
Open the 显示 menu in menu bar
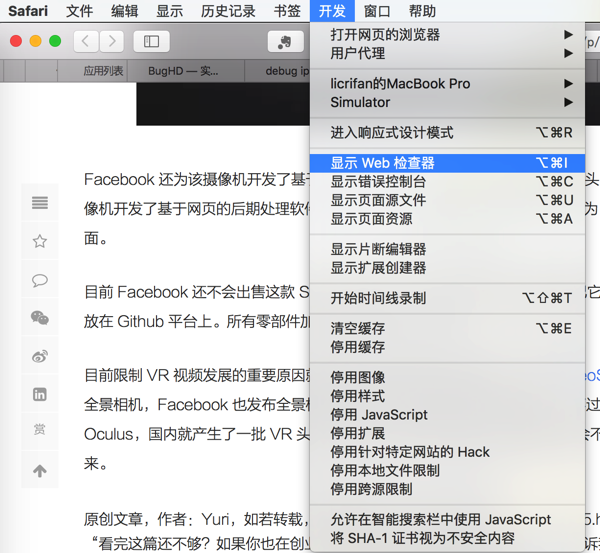tap(170, 11)
